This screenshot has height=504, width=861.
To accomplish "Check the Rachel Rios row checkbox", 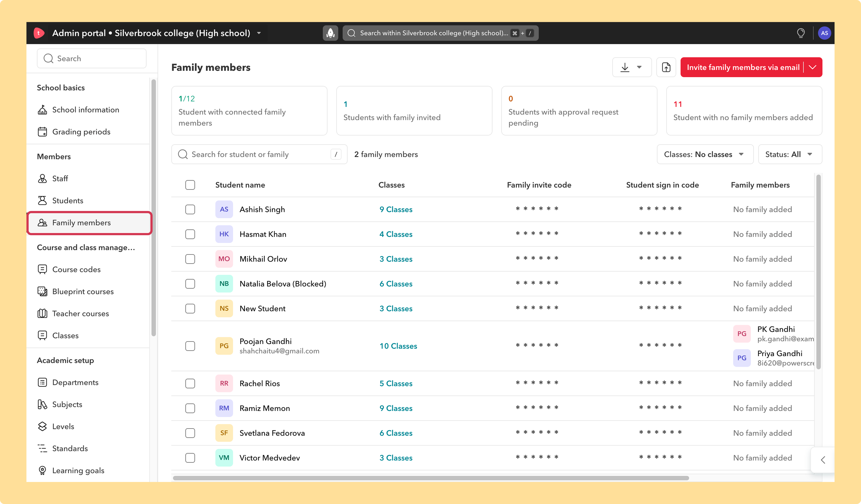I will click(190, 383).
